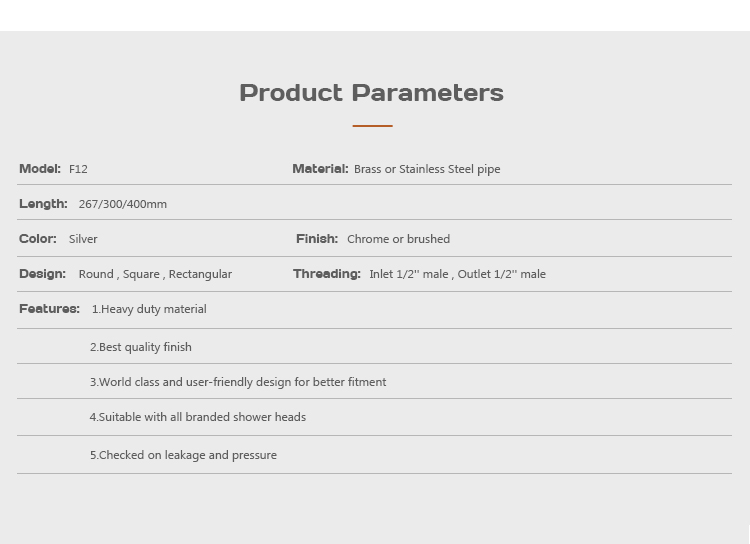Click the 267/300/400mm length value
750x544 pixels.
point(123,205)
